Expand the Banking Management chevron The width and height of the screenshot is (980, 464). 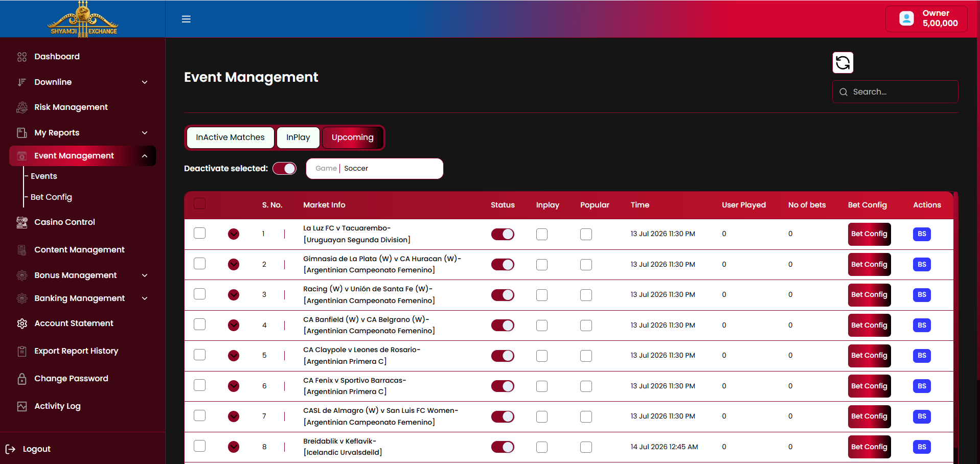(145, 298)
